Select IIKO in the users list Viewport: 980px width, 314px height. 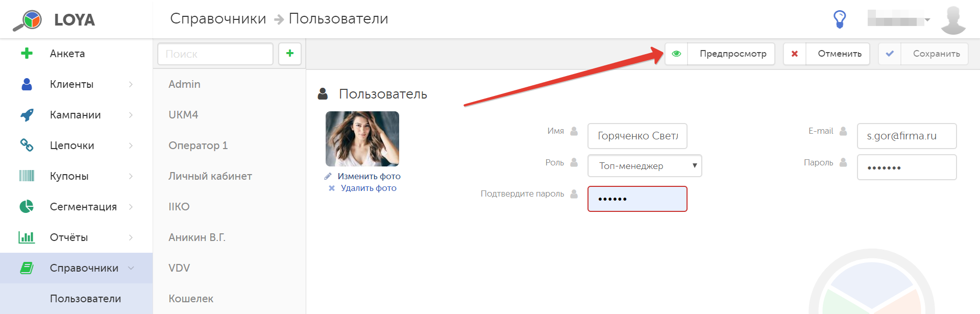[x=229, y=207]
